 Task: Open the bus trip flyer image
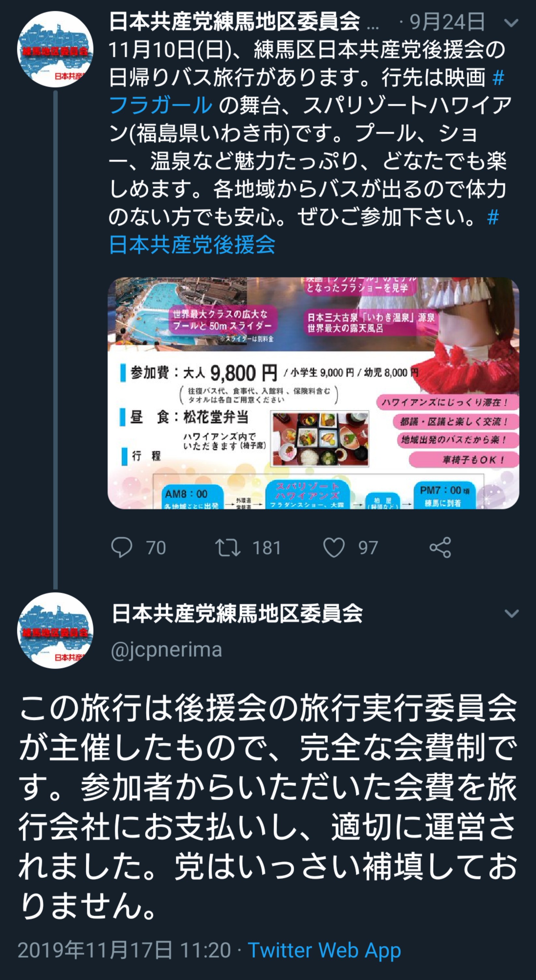pos(313,393)
